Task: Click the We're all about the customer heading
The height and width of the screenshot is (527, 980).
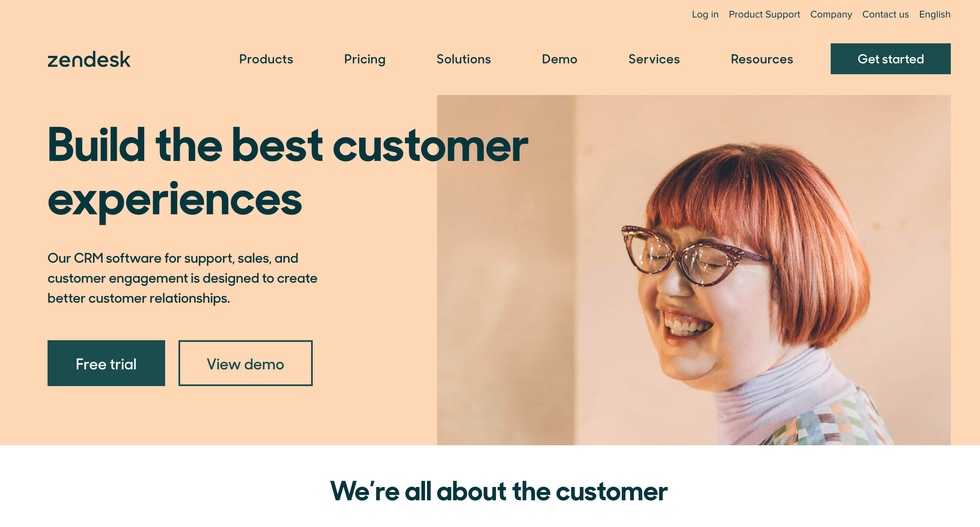Action: point(498,491)
